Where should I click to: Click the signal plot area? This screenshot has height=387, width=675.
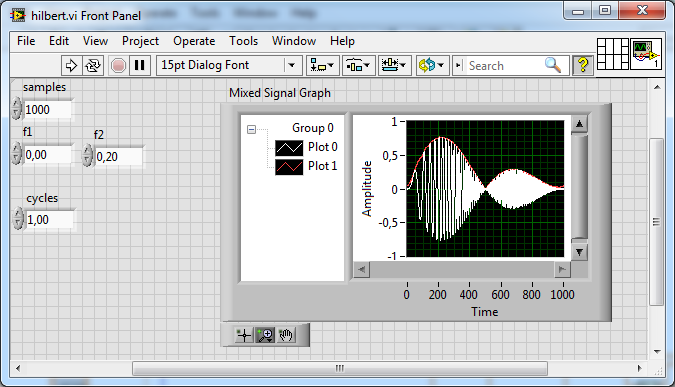[x=485, y=189]
